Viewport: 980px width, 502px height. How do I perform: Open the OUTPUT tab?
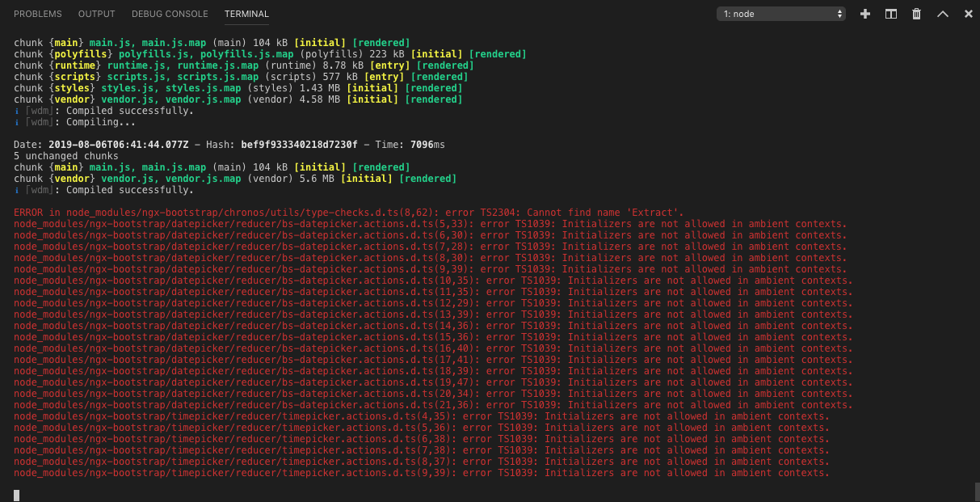click(96, 14)
